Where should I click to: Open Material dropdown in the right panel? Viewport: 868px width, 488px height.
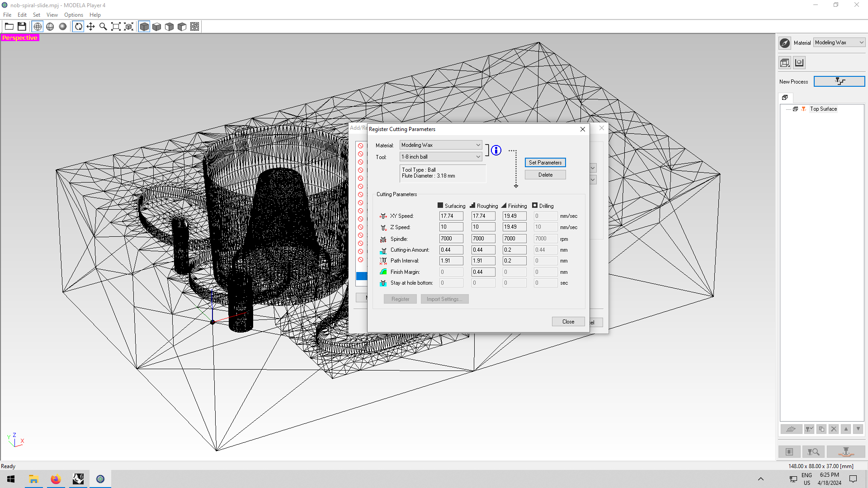[839, 42]
